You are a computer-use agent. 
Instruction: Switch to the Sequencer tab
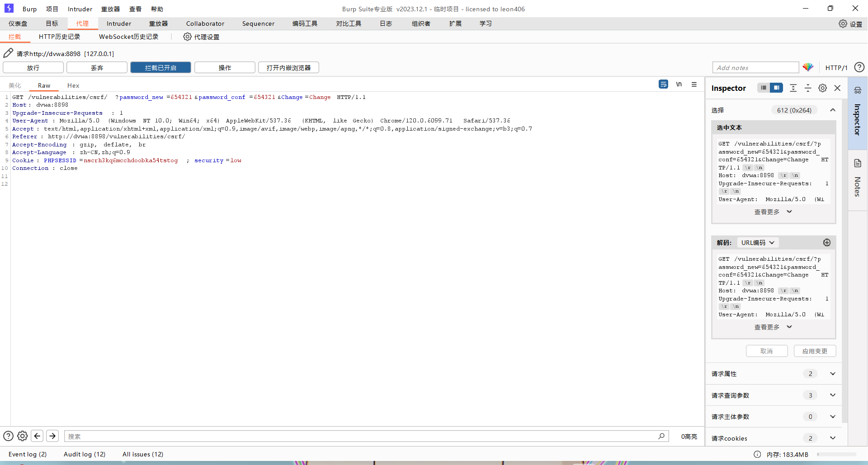258,23
